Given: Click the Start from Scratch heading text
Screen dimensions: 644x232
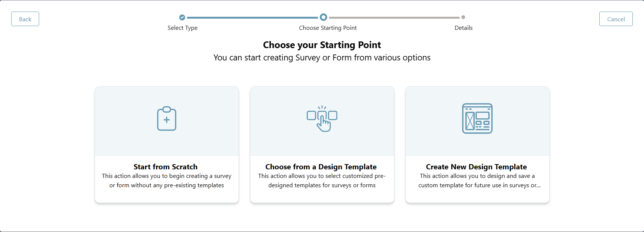Looking at the screenshot, I should click(165, 167).
